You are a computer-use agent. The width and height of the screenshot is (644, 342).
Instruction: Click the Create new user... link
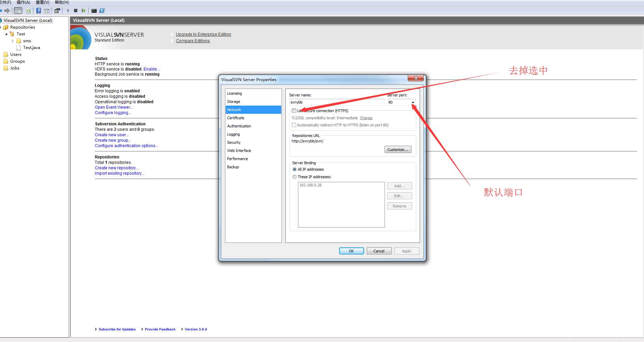coord(112,135)
